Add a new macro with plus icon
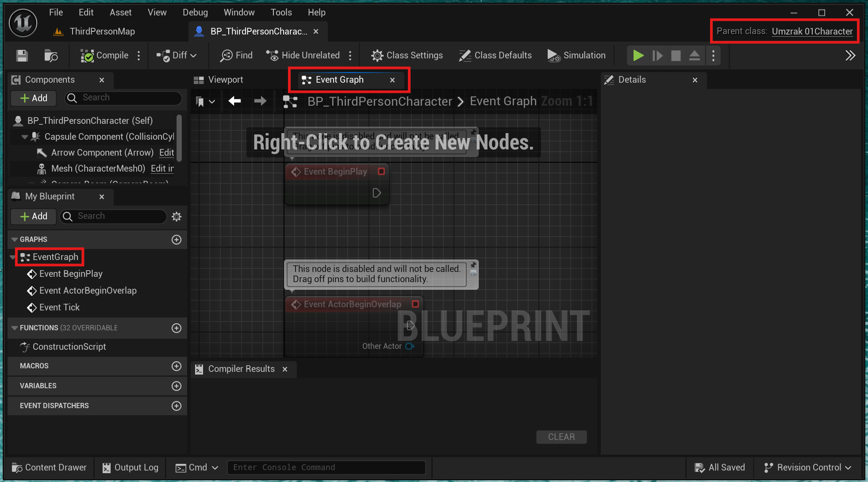 click(x=177, y=366)
